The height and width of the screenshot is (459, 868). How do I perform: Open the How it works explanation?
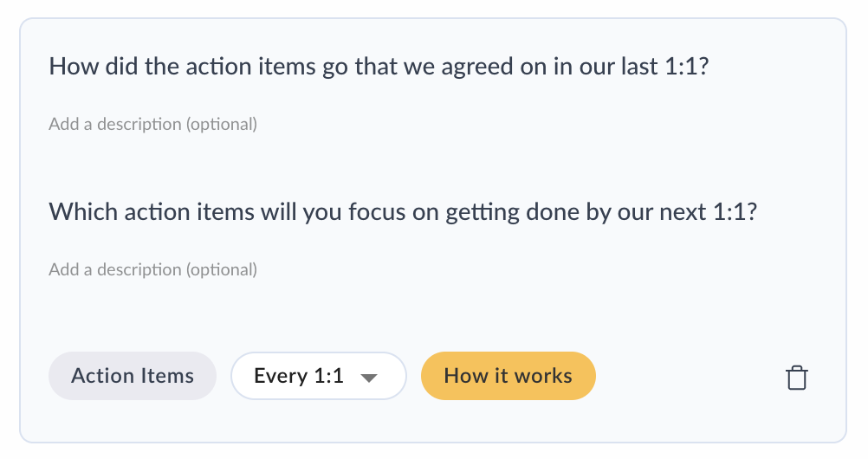pyautogui.click(x=508, y=376)
